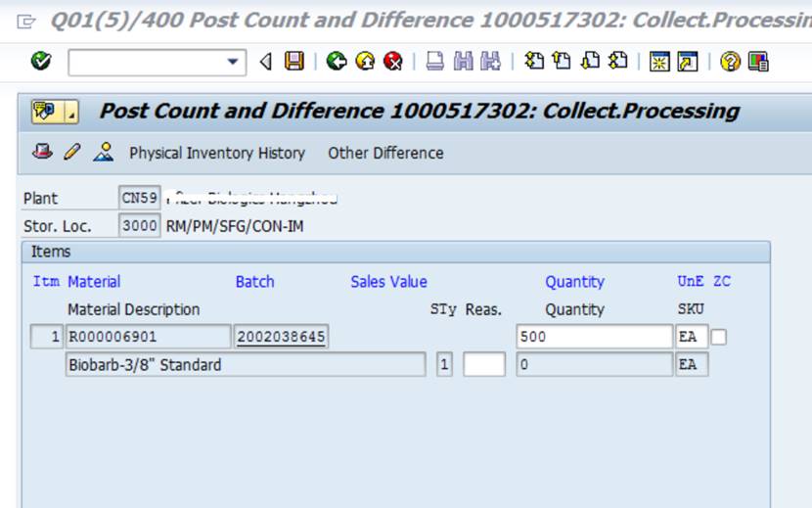
Task: Click the STy field showing 1
Action: [x=444, y=364]
